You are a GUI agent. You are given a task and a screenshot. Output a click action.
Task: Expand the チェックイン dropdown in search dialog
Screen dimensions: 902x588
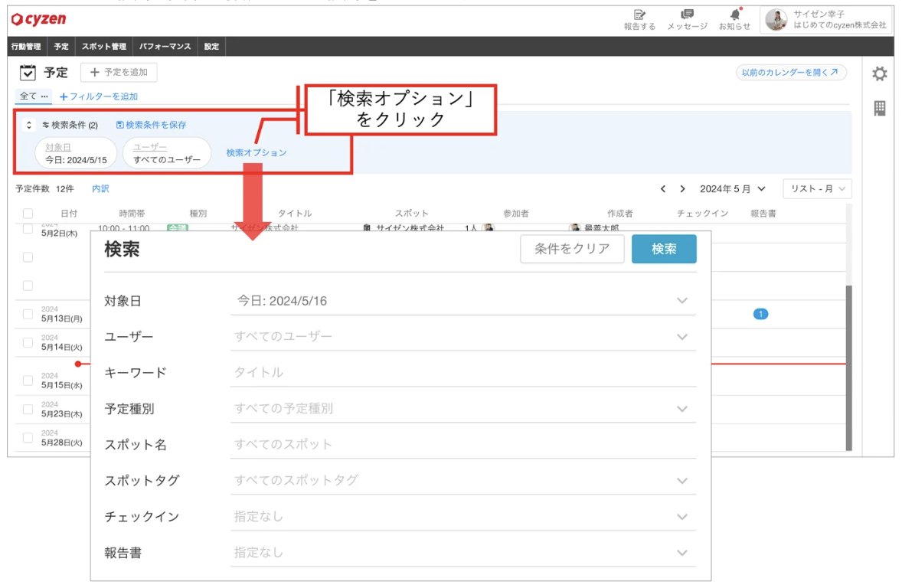coord(681,518)
